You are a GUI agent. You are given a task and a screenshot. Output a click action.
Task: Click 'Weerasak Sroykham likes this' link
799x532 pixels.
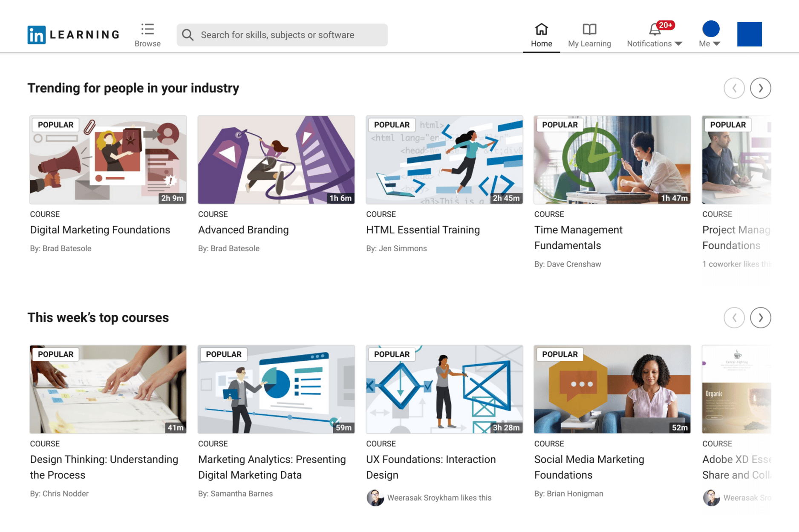tap(439, 497)
